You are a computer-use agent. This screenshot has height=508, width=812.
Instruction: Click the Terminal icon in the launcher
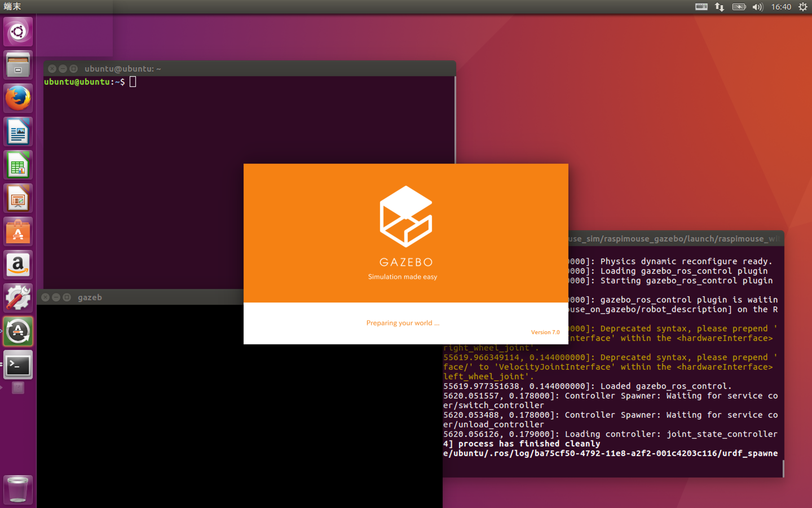click(x=18, y=365)
